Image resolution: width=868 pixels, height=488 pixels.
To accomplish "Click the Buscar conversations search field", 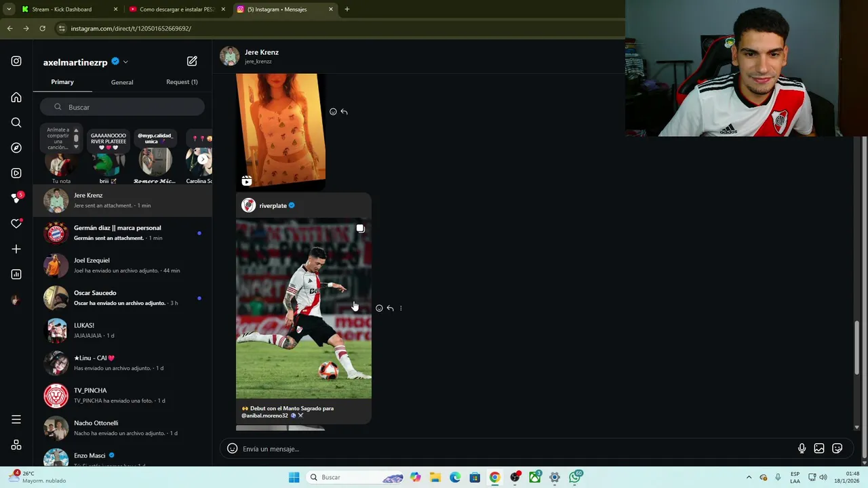I will click(x=122, y=107).
